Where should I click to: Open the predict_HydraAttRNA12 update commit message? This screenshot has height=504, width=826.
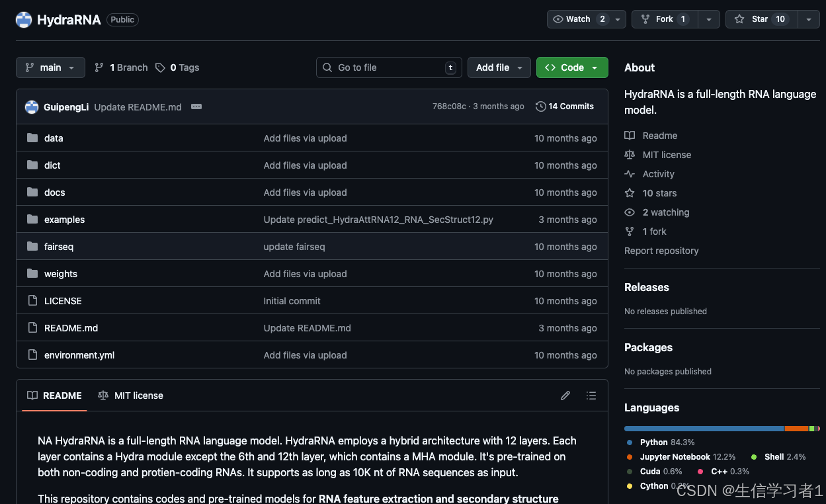click(378, 220)
